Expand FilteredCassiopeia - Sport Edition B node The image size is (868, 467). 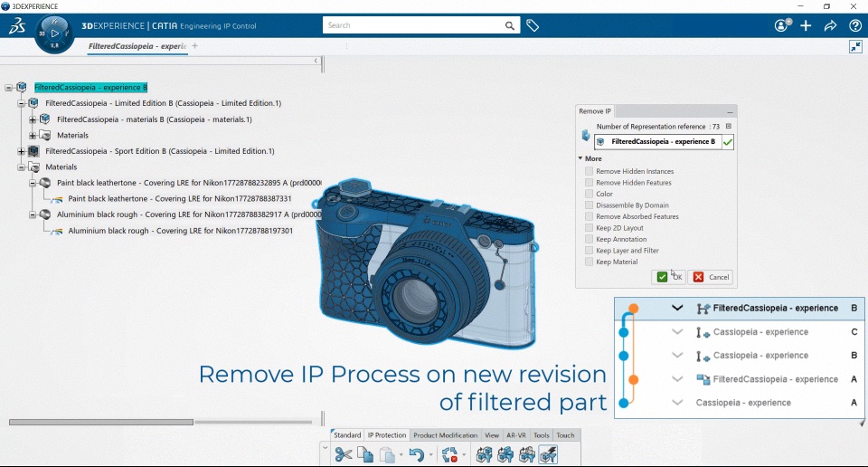click(x=21, y=150)
